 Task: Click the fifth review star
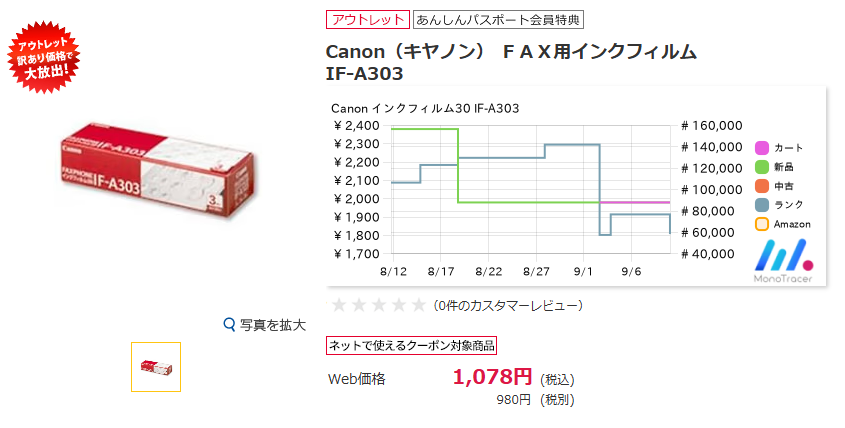(418, 306)
